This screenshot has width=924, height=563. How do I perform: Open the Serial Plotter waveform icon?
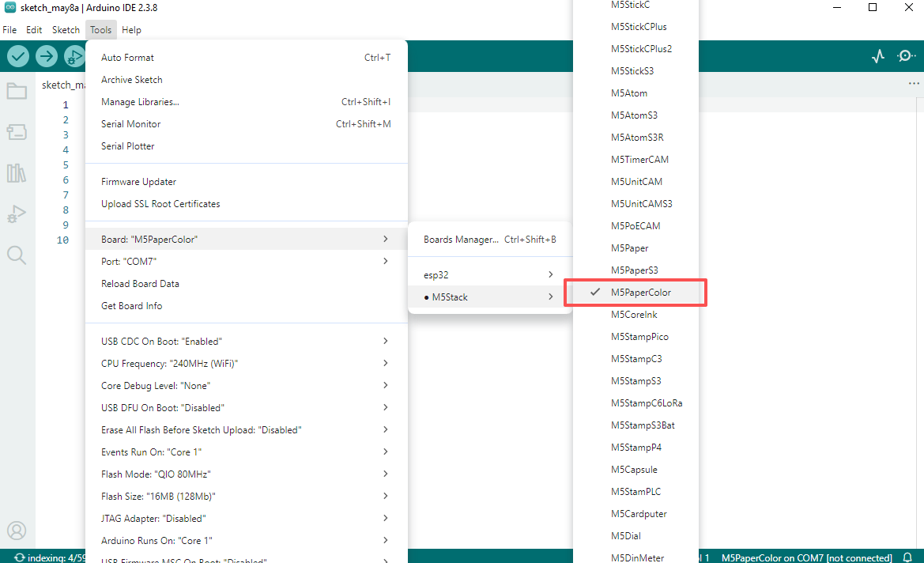[878, 57]
